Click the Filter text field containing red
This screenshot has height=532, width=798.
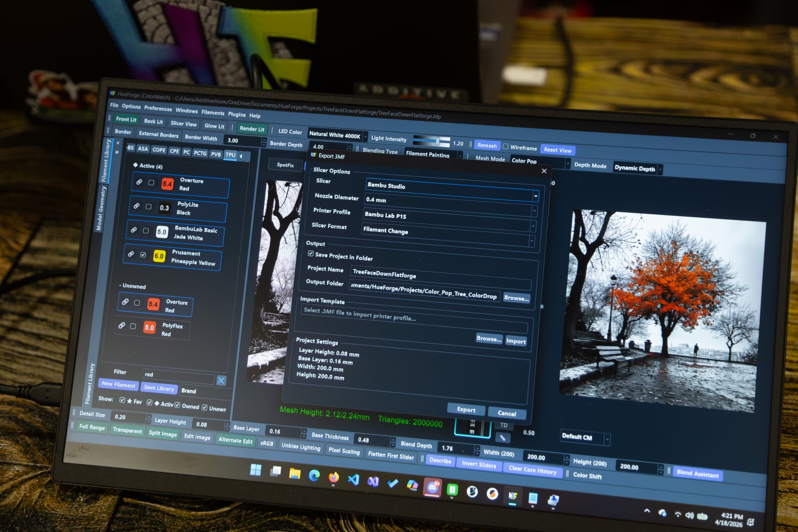[x=178, y=376]
